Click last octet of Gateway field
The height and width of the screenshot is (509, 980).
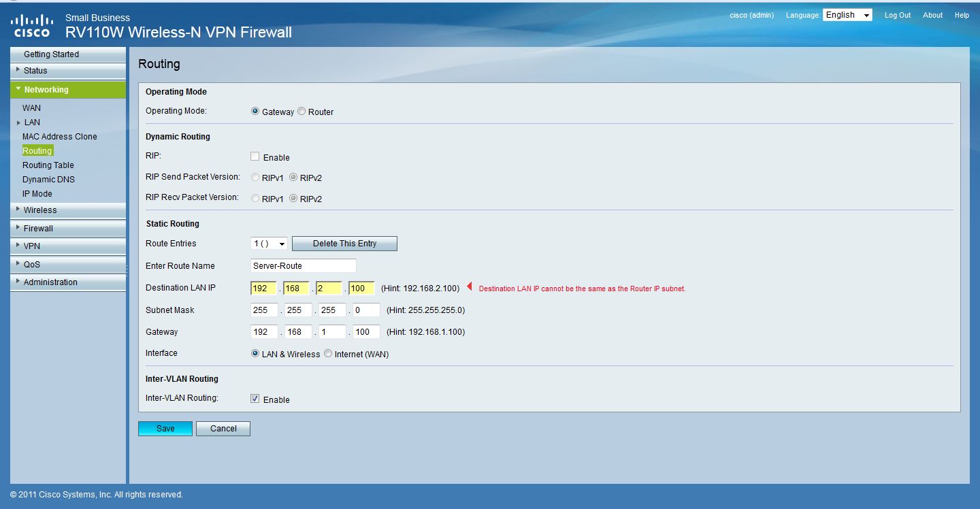point(366,331)
